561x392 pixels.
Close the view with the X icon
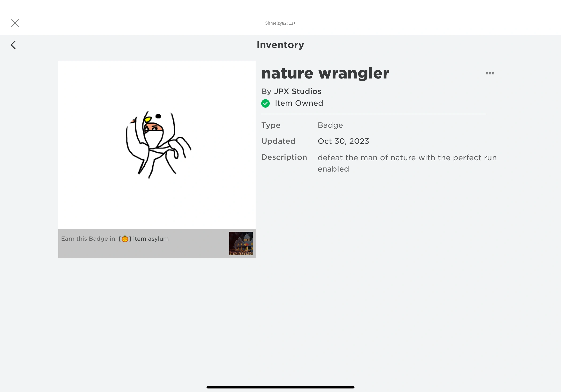click(15, 23)
